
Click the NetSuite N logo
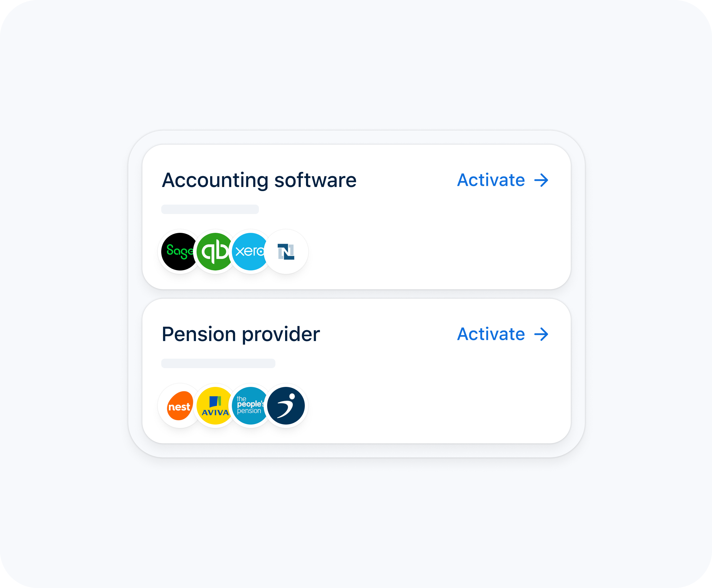tap(286, 251)
